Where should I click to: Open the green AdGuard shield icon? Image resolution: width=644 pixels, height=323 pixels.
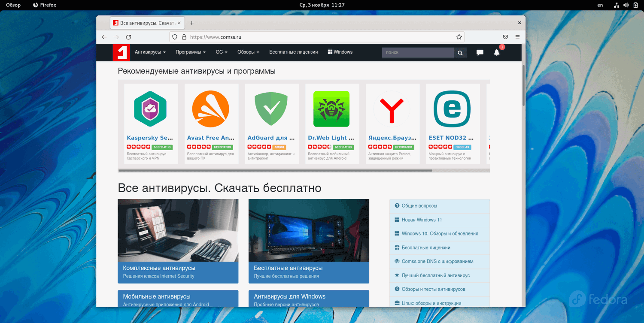pyautogui.click(x=271, y=109)
